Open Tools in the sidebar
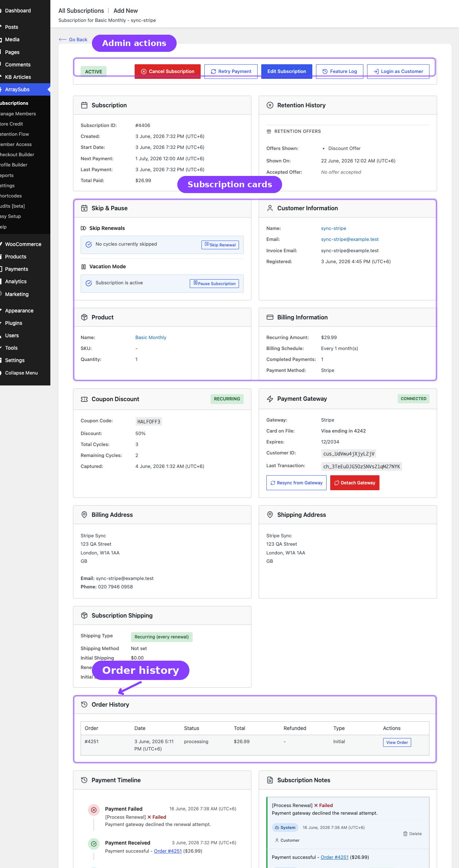This screenshot has width=459, height=868. pos(25,348)
